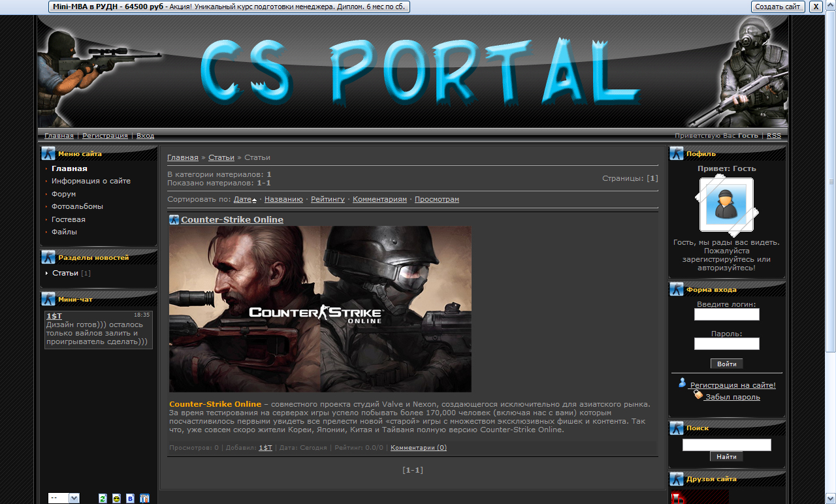Focus the Пароль password field

click(726, 344)
